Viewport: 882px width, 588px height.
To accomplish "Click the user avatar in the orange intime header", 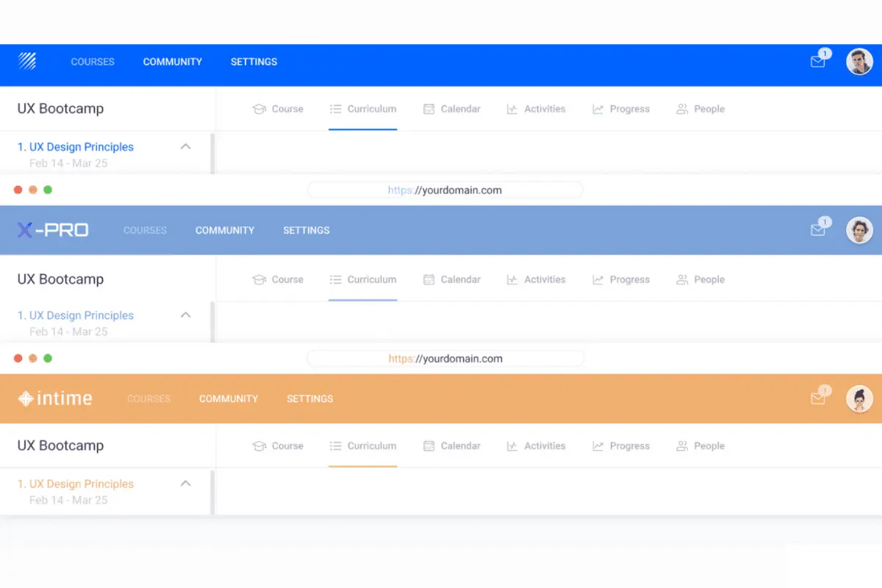I will coord(859,398).
